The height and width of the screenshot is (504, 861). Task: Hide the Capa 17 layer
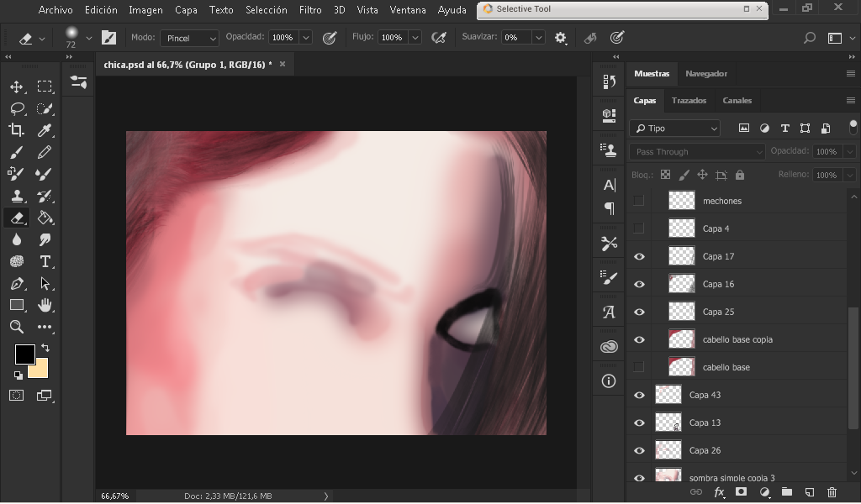click(639, 256)
